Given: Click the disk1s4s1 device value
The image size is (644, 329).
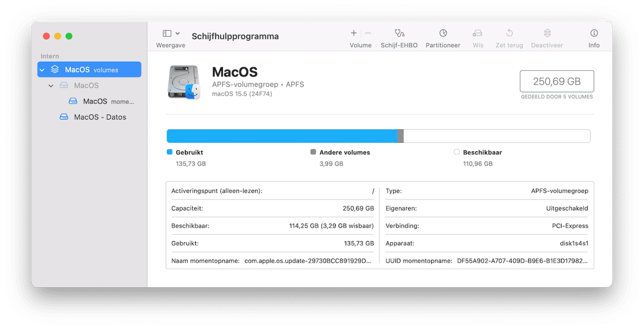Looking at the screenshot, I should click(573, 244).
